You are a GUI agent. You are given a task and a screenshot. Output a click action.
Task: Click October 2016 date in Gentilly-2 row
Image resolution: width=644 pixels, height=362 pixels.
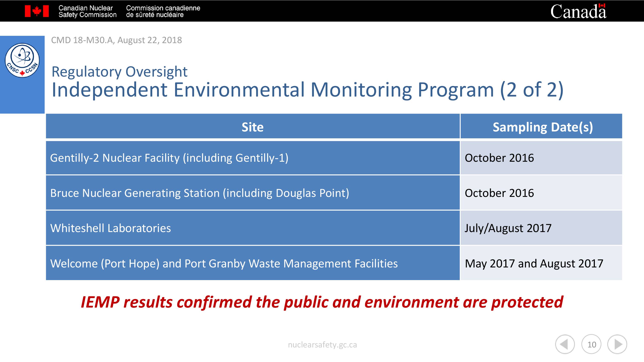541,158
